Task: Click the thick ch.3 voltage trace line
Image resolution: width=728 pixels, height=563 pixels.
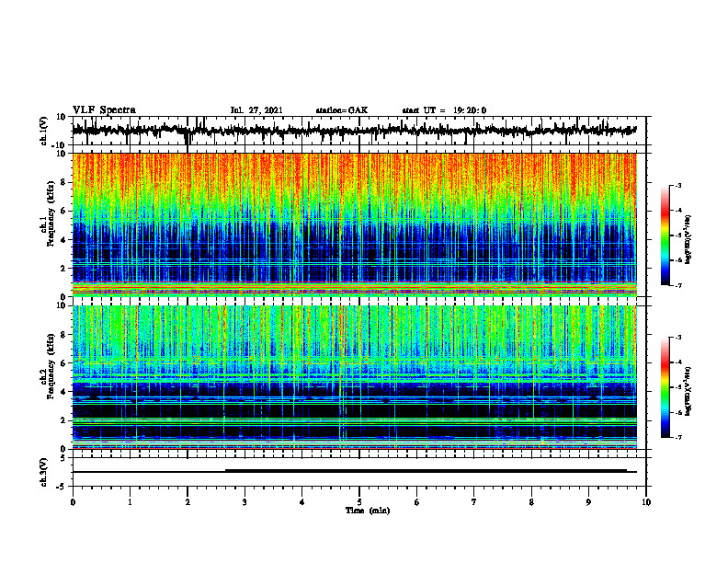Action: [426, 471]
